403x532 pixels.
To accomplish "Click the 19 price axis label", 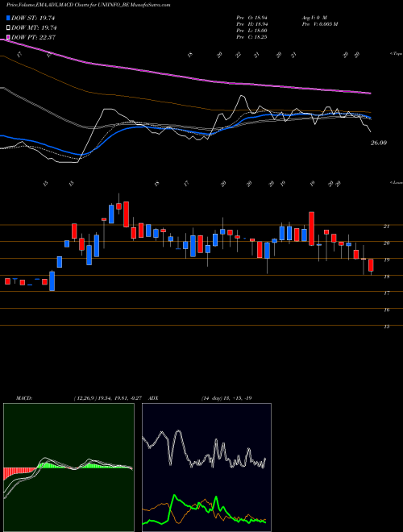I will pyautogui.click(x=387, y=260).
